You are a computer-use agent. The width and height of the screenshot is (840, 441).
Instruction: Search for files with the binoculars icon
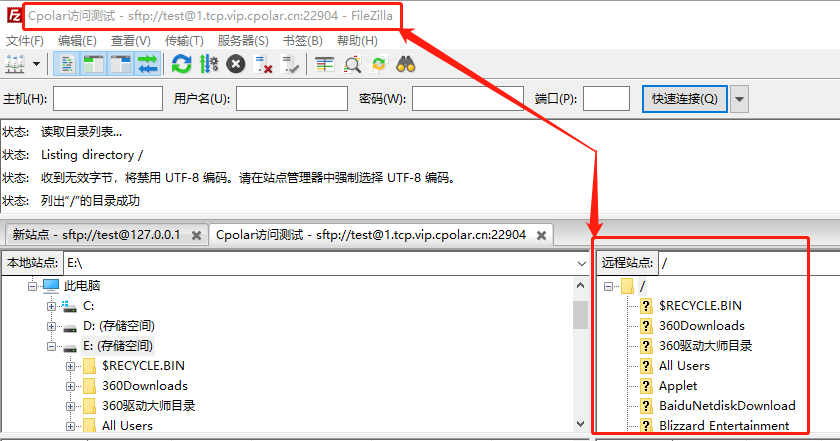click(406, 65)
